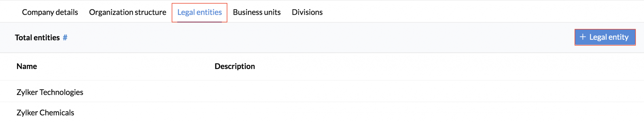644x122 pixels.
Task: Click the Name column header
Action: [27, 66]
